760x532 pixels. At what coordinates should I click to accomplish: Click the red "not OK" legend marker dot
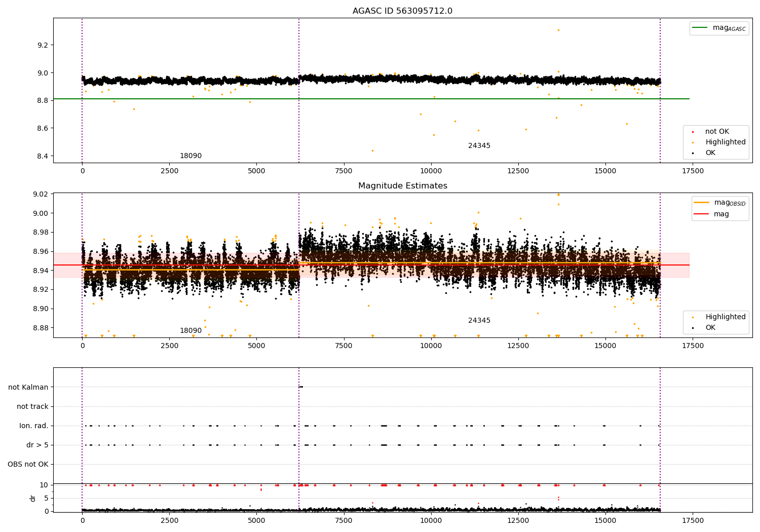693,132
